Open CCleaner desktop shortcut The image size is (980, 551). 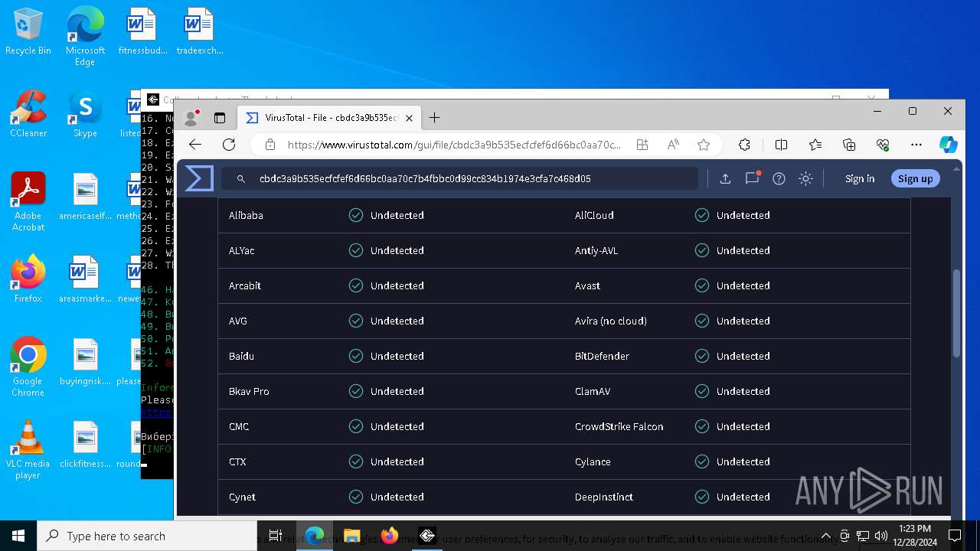pyautogui.click(x=28, y=115)
